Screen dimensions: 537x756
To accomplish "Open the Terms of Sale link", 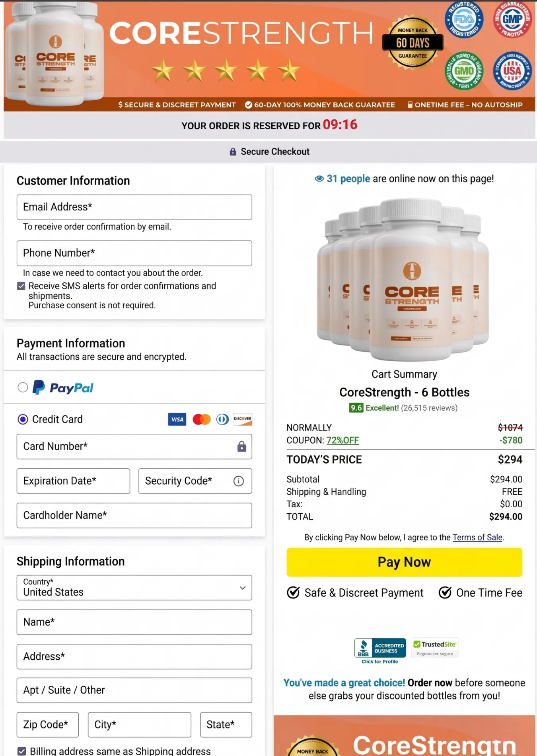I will click(477, 538).
